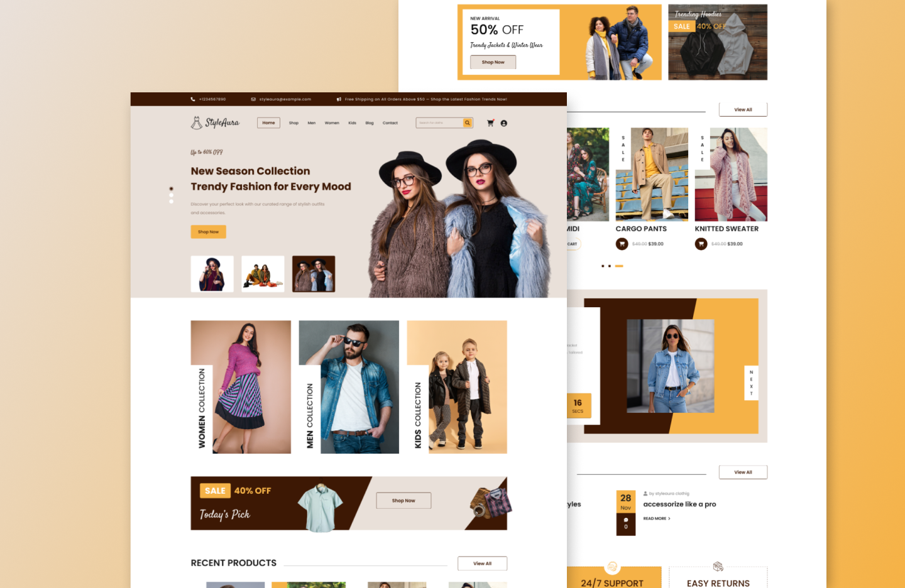This screenshot has height=588, width=905.
Task: Open View All recent products
Action: 482,563
